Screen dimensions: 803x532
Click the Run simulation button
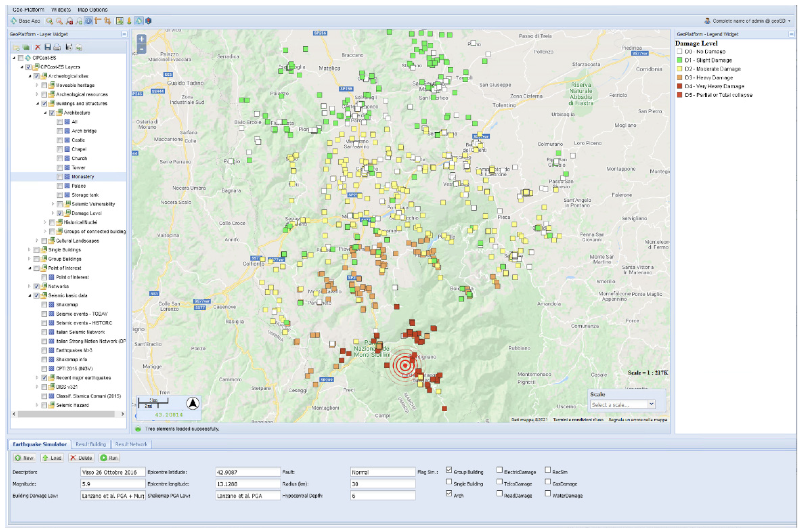109,458
